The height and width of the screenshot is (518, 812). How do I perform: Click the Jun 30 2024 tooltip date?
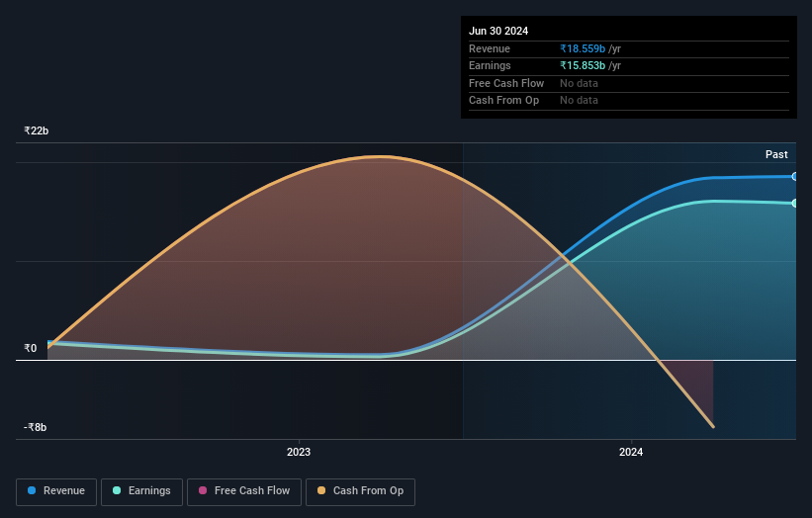click(498, 31)
